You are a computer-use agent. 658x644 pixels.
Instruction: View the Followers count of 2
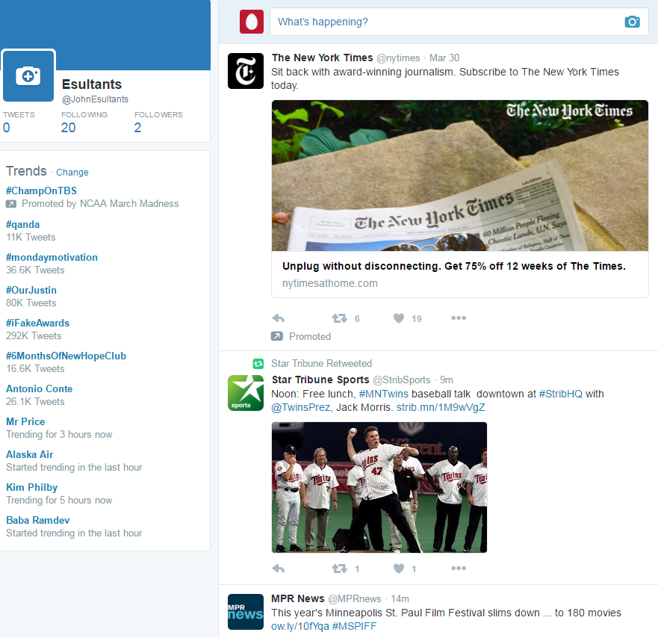[x=137, y=128]
